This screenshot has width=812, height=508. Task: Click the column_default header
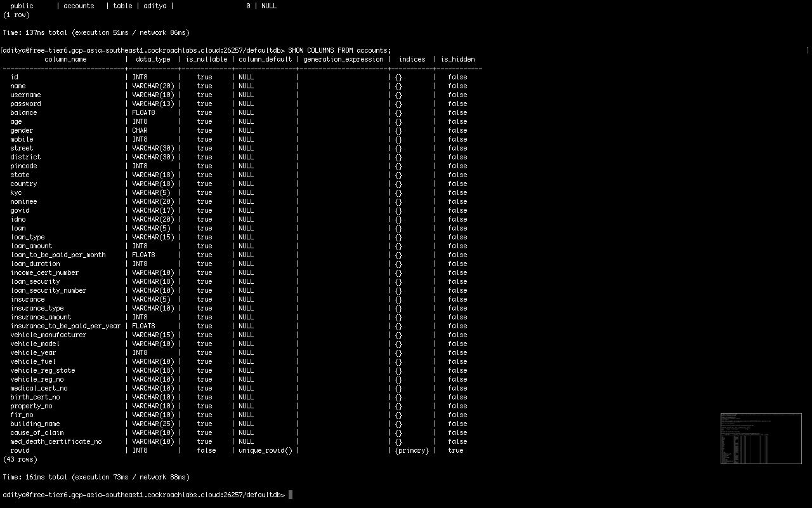pos(265,59)
